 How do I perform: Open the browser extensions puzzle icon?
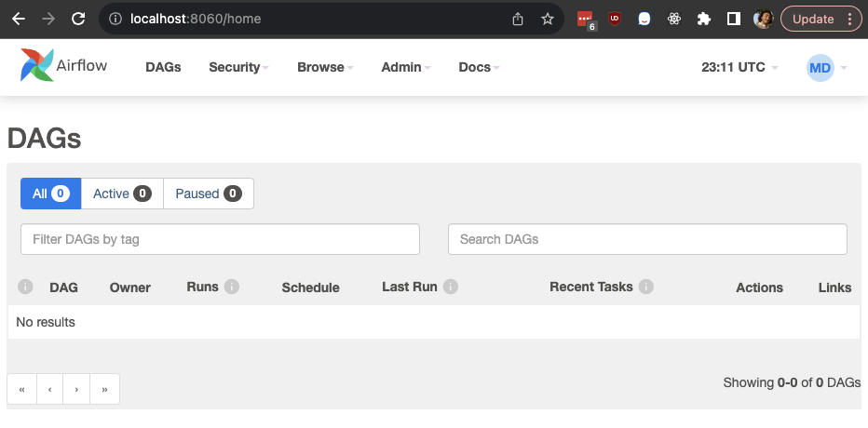click(x=704, y=19)
